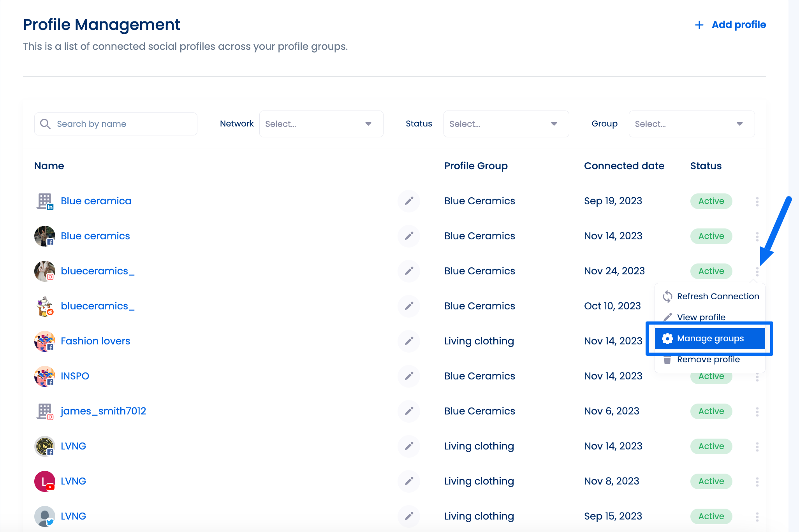
Task: Click the Sep 19, 2023 date cell
Action: coord(613,201)
